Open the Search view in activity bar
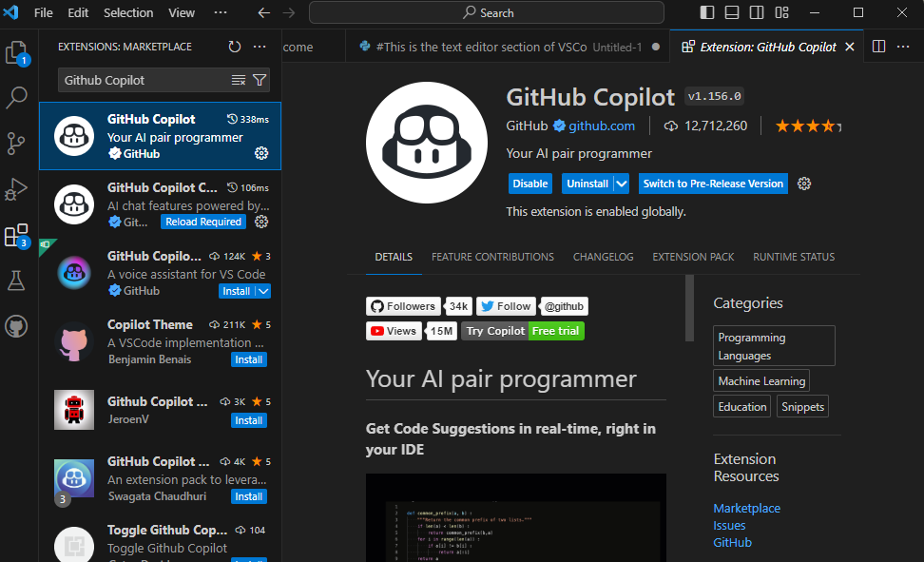924x562 pixels. 17,97
